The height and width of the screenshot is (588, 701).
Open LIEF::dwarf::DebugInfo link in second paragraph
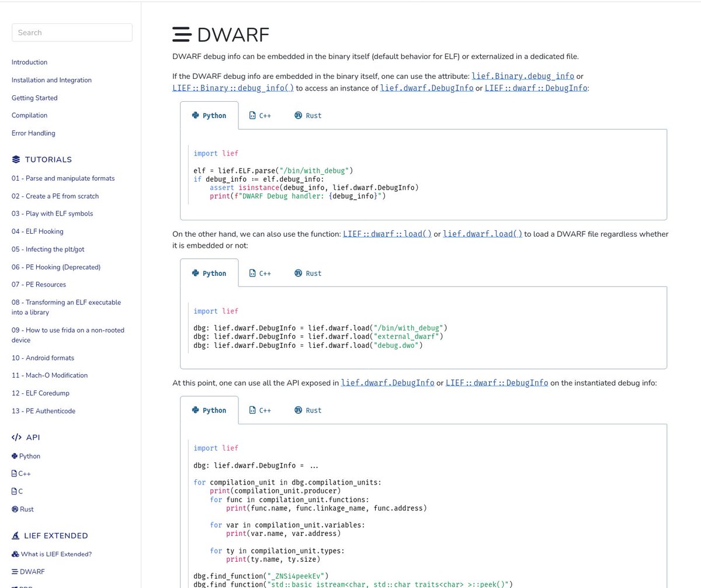point(536,88)
